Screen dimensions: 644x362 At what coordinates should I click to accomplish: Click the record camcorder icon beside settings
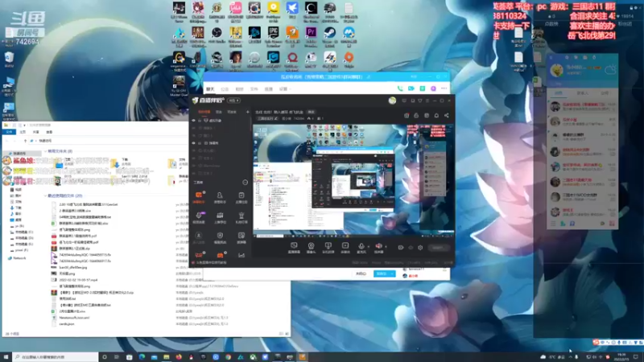pos(400,248)
